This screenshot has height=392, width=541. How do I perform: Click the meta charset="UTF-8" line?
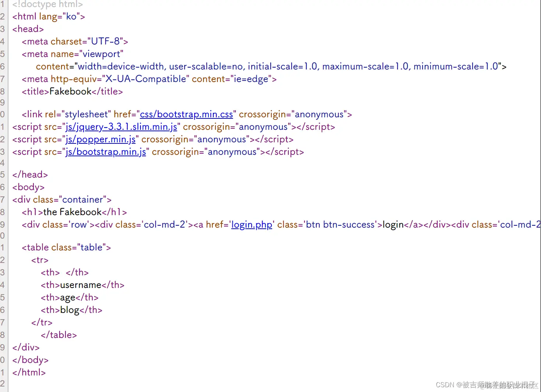(75, 42)
